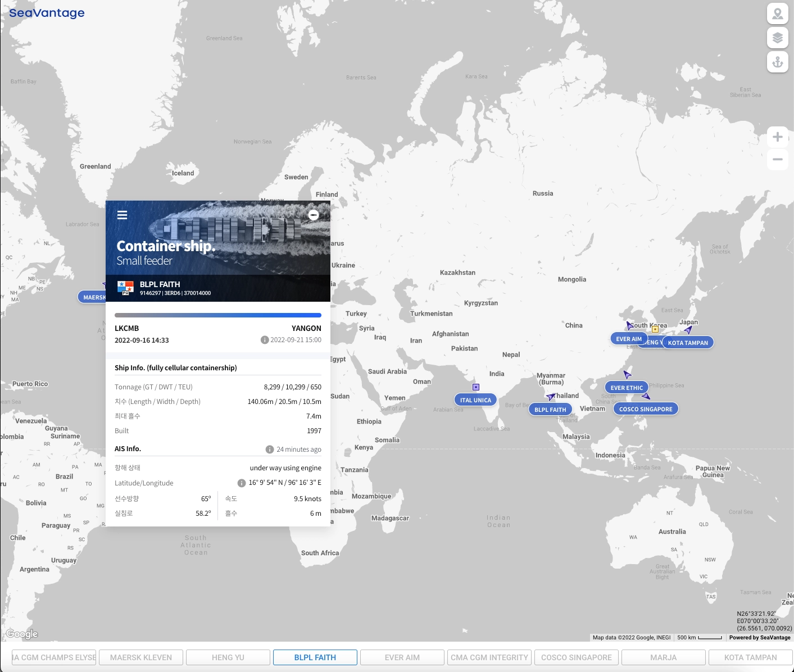Click the ship arrow marker above EVER AIM label
This screenshot has height=672, width=794.
pos(629,325)
